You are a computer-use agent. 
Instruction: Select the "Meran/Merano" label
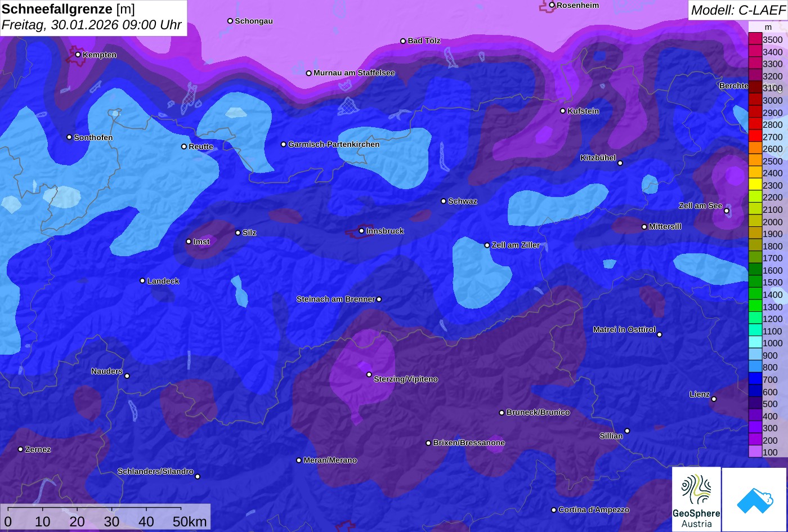point(330,461)
